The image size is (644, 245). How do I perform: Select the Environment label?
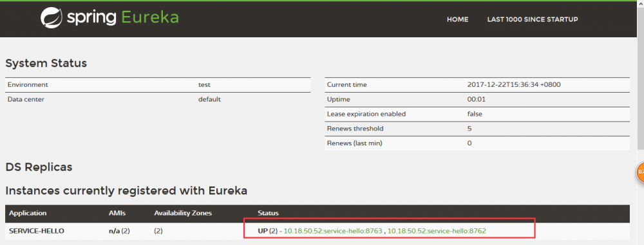(x=28, y=84)
